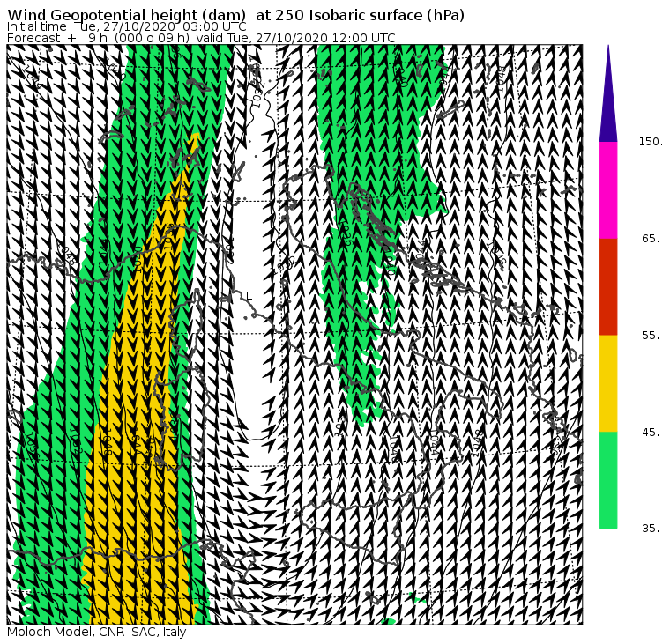Click the 'Forecast + 9 h' validity line
Image resolution: width=670 pixels, height=644 pixels.
coord(201,38)
